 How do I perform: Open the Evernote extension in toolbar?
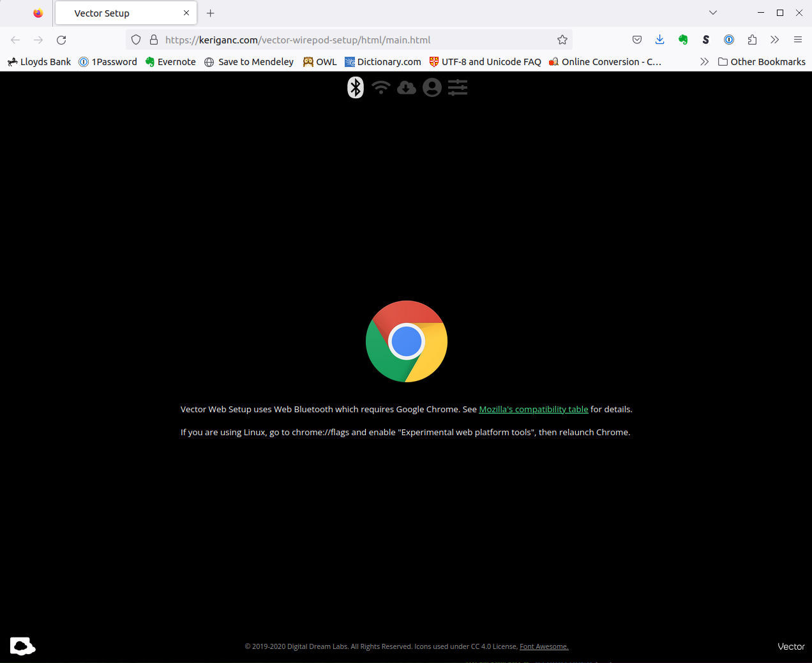click(683, 40)
